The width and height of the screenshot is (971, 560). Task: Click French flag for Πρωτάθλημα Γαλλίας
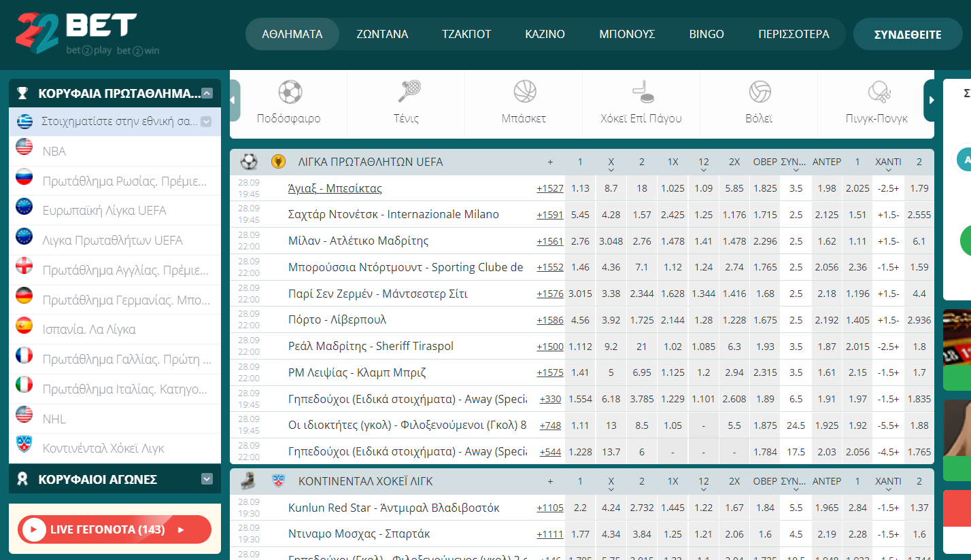pyautogui.click(x=24, y=355)
